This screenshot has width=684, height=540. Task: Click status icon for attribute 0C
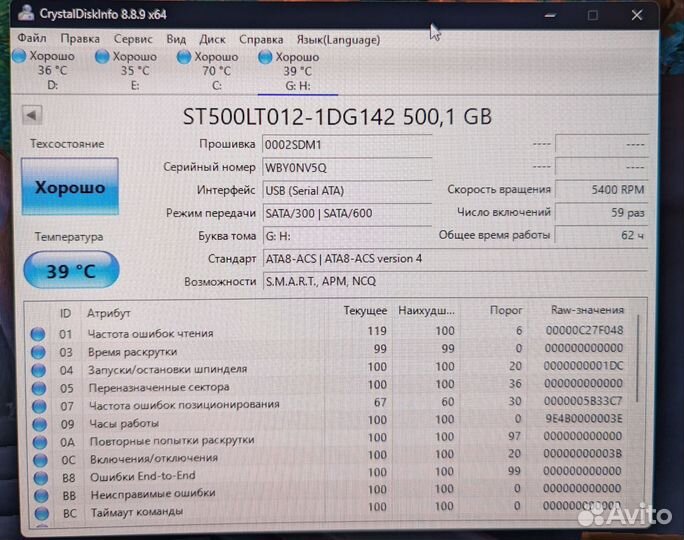(41, 460)
